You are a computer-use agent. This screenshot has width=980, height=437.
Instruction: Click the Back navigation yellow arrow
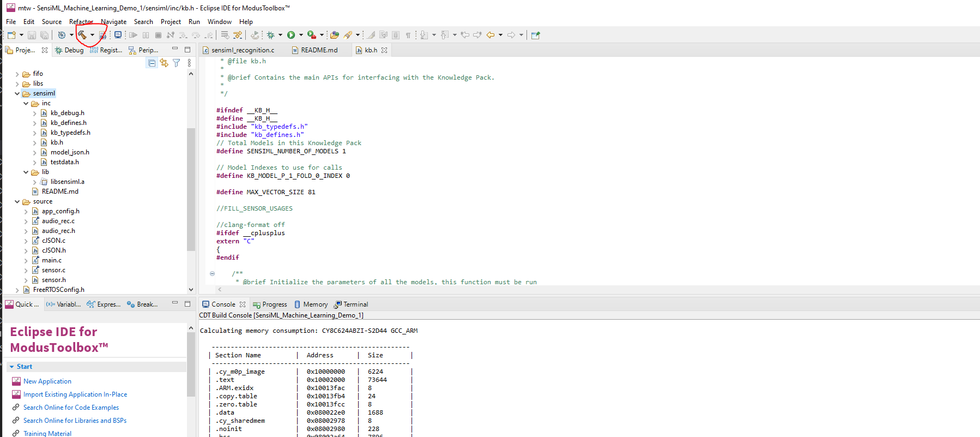click(x=491, y=35)
